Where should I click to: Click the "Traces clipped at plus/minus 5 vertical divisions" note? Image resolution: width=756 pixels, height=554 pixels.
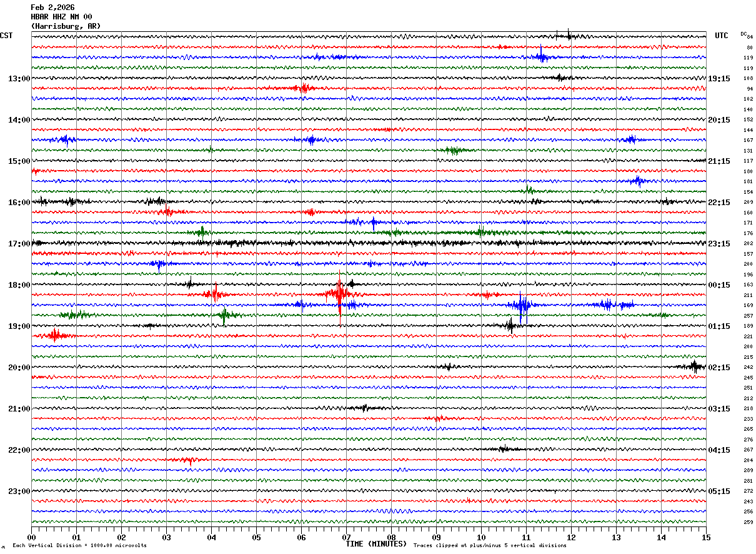[490, 546]
